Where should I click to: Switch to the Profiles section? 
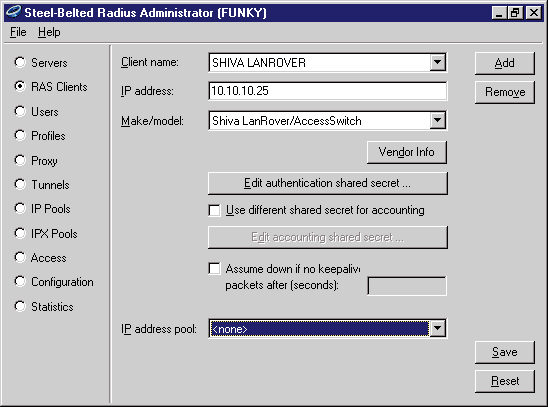tap(20, 136)
